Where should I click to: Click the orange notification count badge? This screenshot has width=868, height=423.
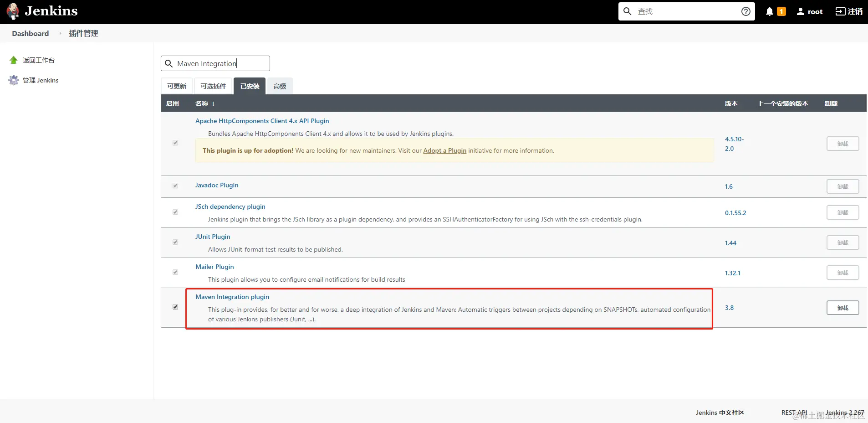pyautogui.click(x=781, y=11)
